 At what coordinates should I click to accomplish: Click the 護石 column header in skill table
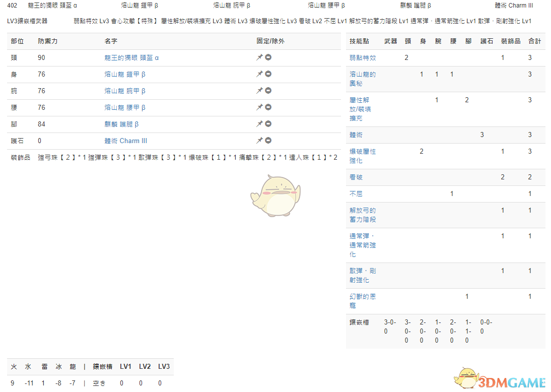pyautogui.click(x=487, y=41)
